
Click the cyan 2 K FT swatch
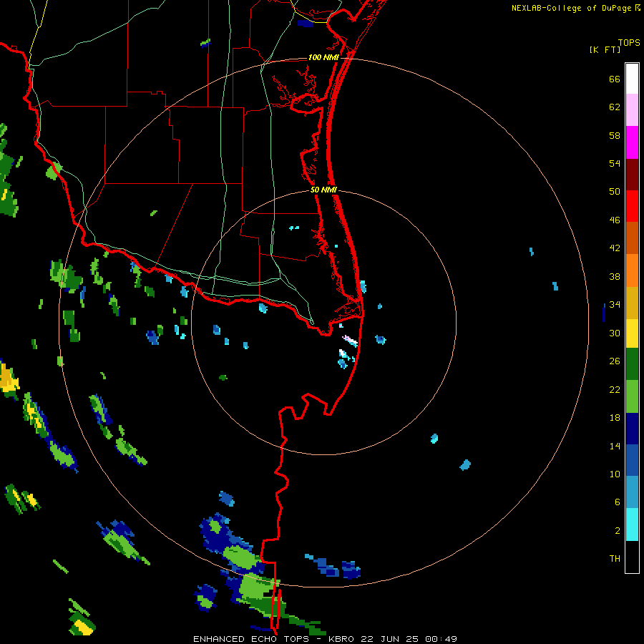click(632, 525)
